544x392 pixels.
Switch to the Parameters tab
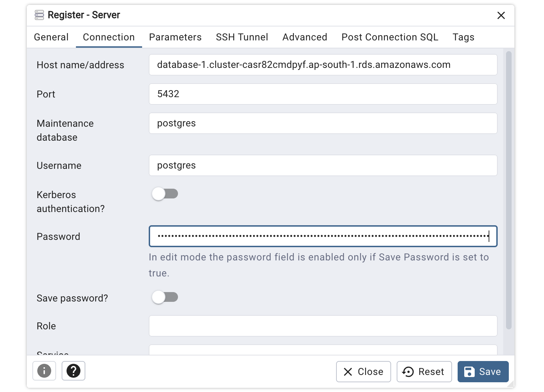pyautogui.click(x=175, y=37)
